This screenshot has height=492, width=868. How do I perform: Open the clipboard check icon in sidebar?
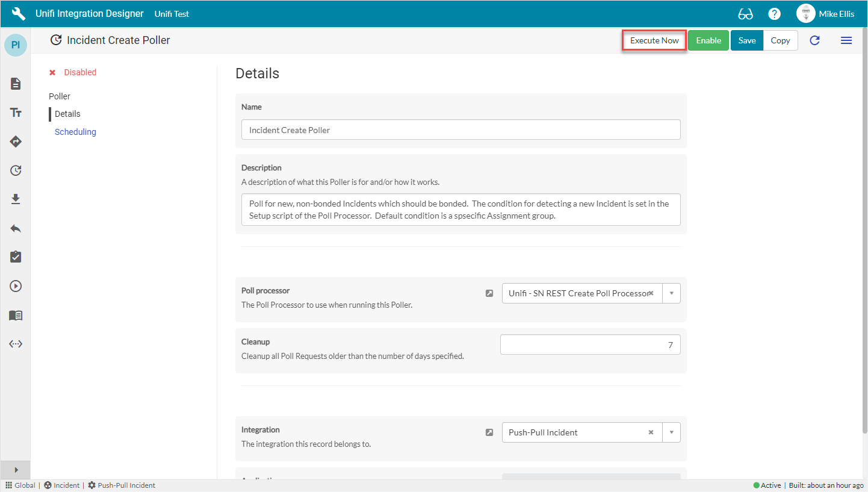(16, 257)
